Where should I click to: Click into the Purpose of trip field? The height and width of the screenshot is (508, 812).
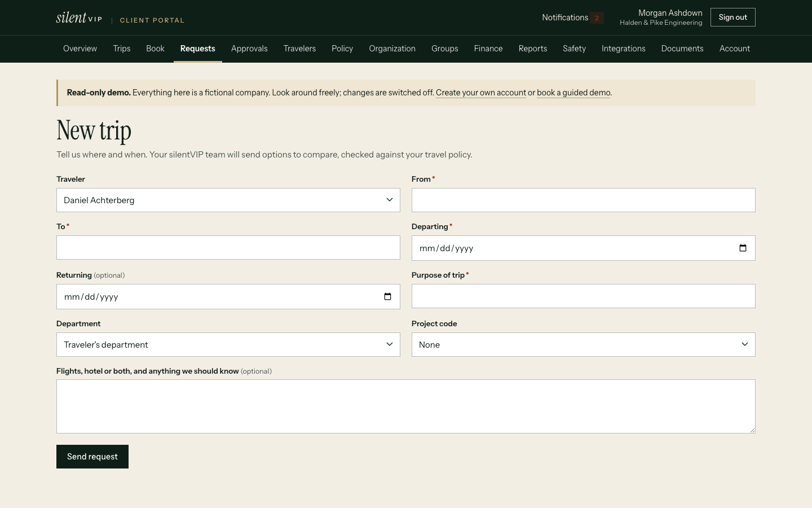pos(584,296)
